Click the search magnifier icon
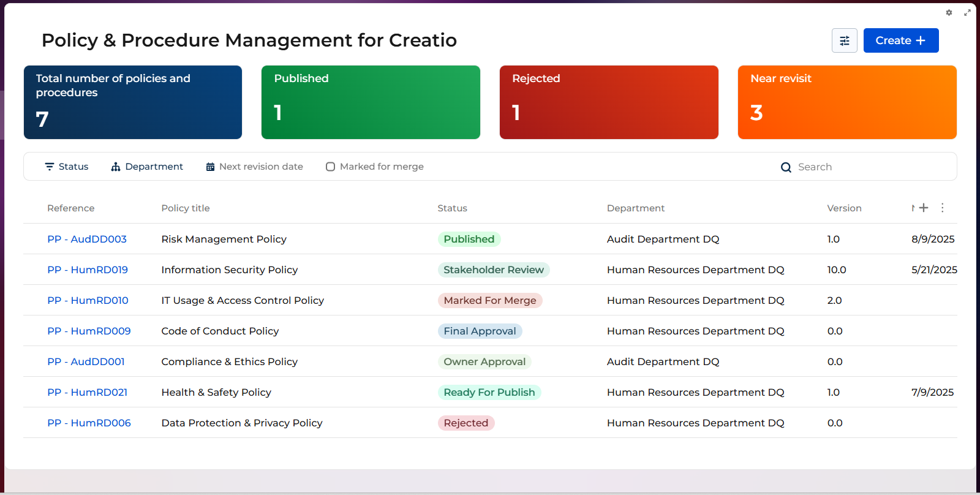Viewport: 980px width, 495px height. [786, 167]
